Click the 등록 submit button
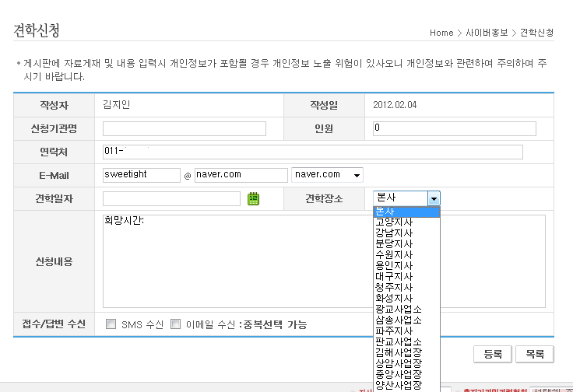 click(493, 354)
